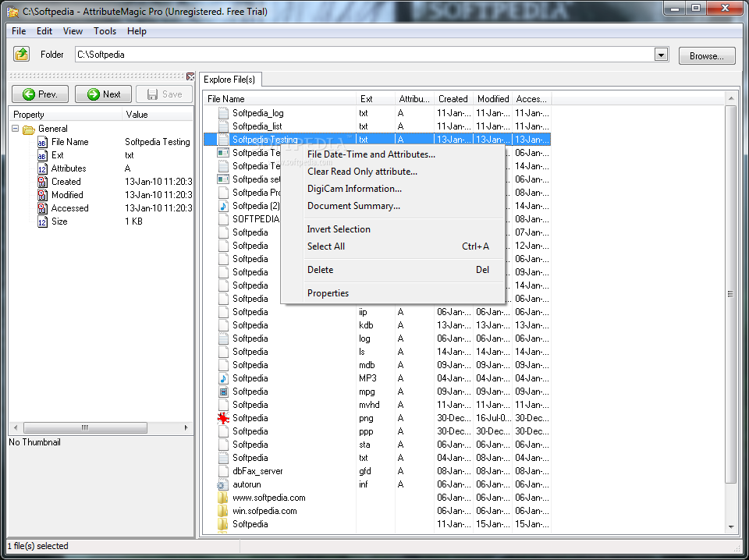The image size is (749, 560).
Task: Click the property panel horizontal scrollbar thumb
Action: coord(85,427)
